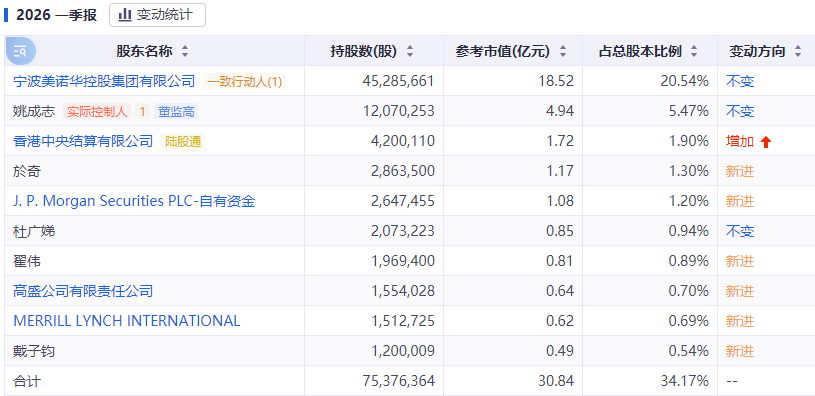Click the 董监高 tag beside 姚成志

pyautogui.click(x=176, y=111)
